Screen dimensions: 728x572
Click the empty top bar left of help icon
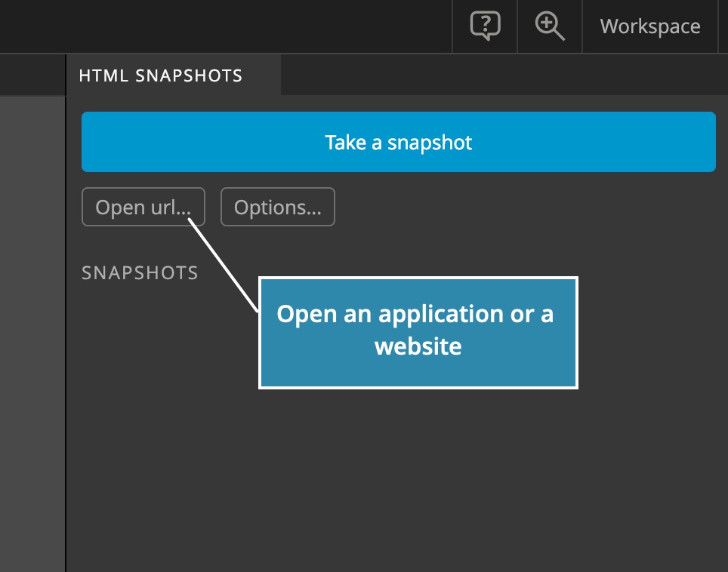[226, 26]
